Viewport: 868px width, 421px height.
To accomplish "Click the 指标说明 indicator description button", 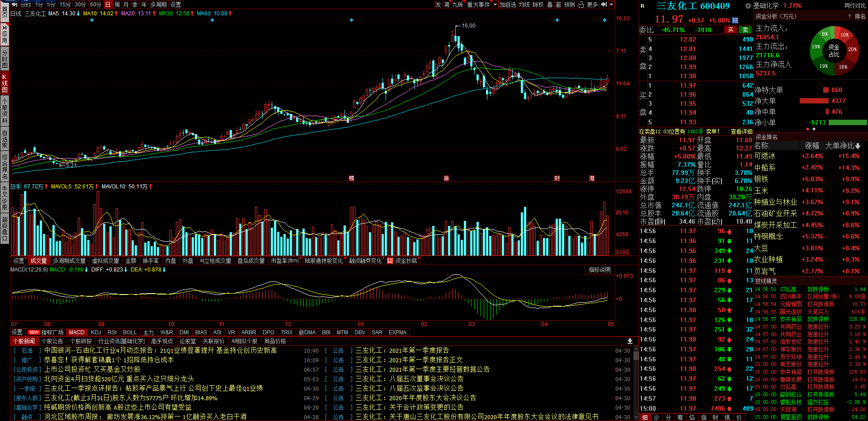I will pyautogui.click(x=599, y=270).
